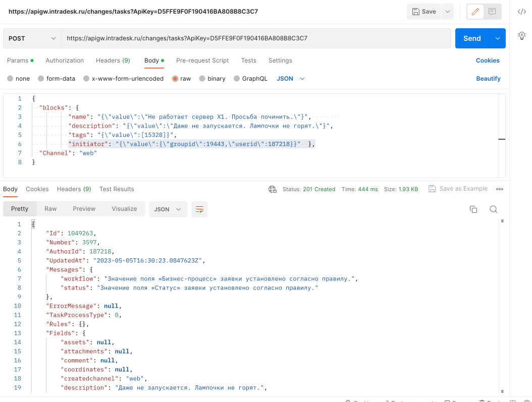Open the JSON body format dropdown
The width and height of the screenshot is (532, 402).
pyautogui.click(x=290, y=79)
